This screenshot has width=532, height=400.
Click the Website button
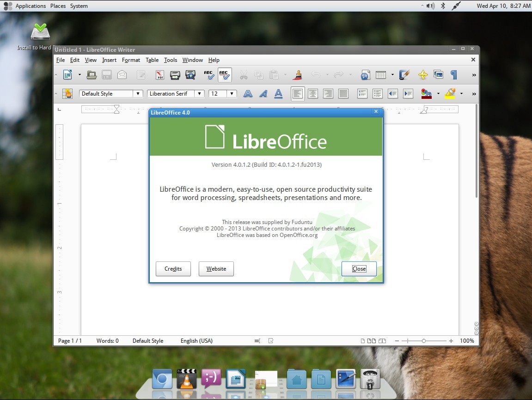(x=216, y=269)
